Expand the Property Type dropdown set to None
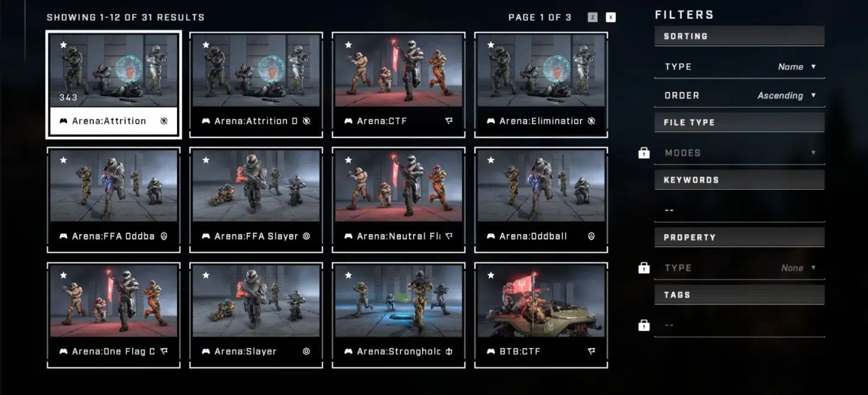Image resolution: width=868 pixels, height=395 pixels. coord(740,268)
